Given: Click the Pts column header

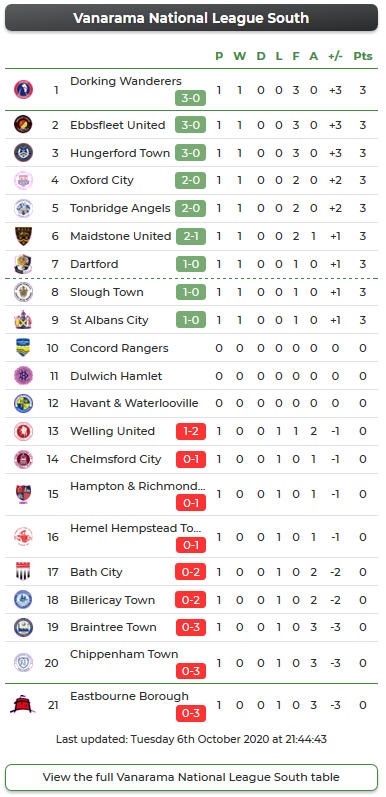Looking at the screenshot, I should [x=363, y=56].
